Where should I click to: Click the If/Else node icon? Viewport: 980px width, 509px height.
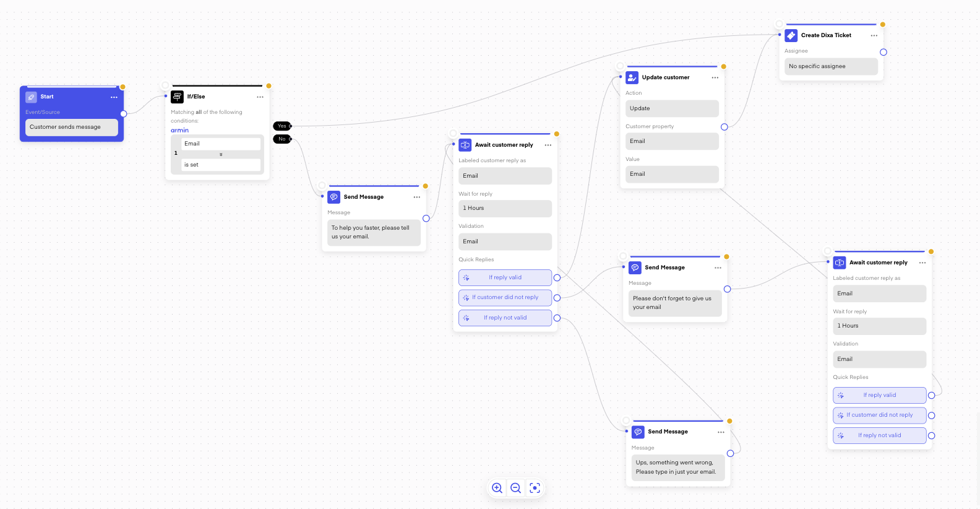tap(178, 97)
